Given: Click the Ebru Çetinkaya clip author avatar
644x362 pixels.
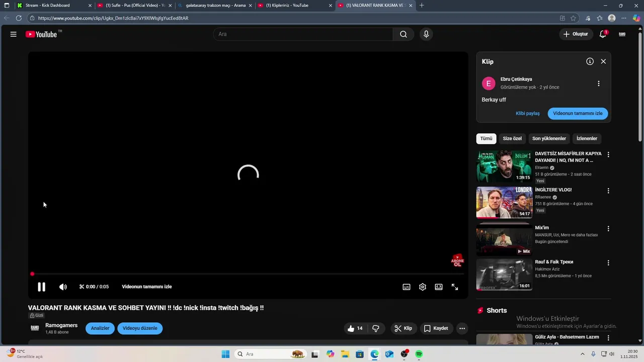Looking at the screenshot, I should 489,83.
